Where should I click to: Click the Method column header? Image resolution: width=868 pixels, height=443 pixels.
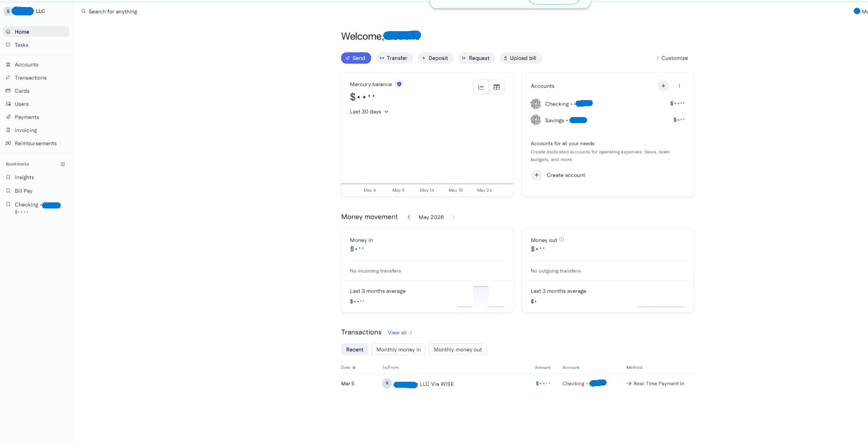click(634, 368)
